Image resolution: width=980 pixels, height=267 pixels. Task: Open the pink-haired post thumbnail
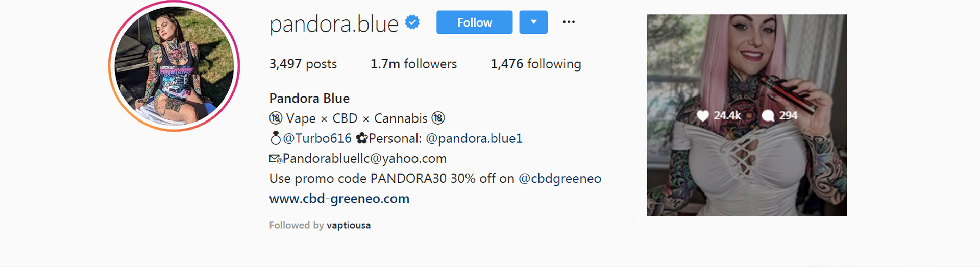[x=747, y=115]
